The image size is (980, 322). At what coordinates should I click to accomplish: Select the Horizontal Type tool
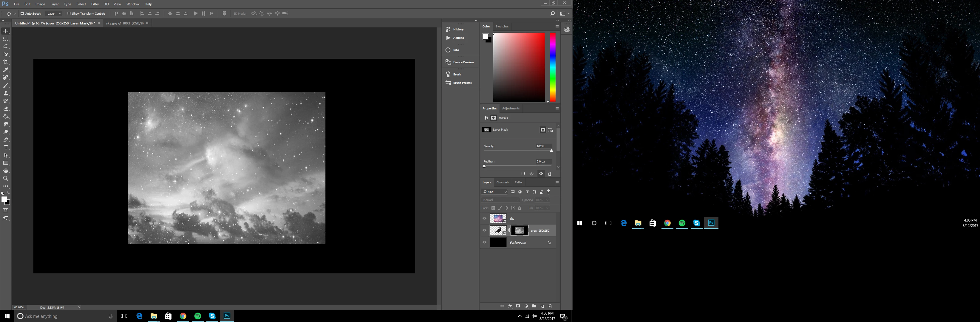tap(6, 148)
